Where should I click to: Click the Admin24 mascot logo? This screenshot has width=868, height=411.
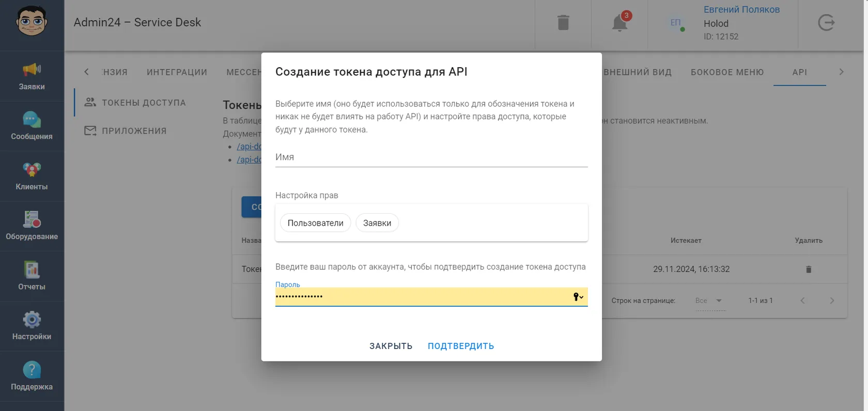pos(32,21)
